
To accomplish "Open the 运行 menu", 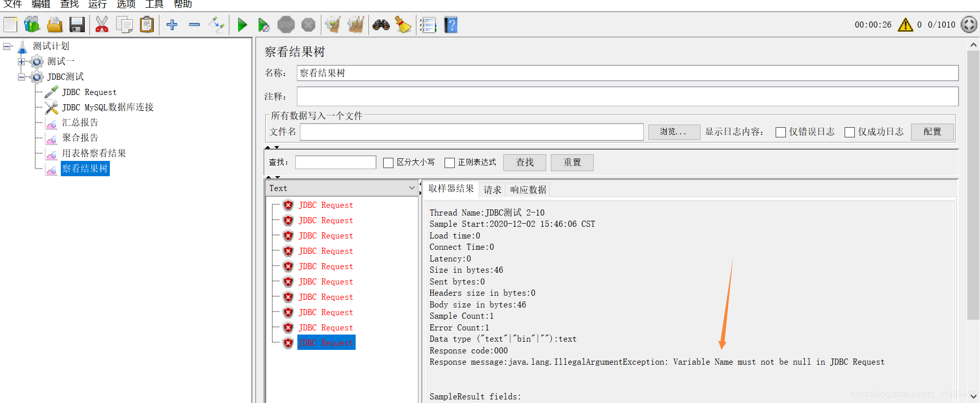I will (x=98, y=5).
